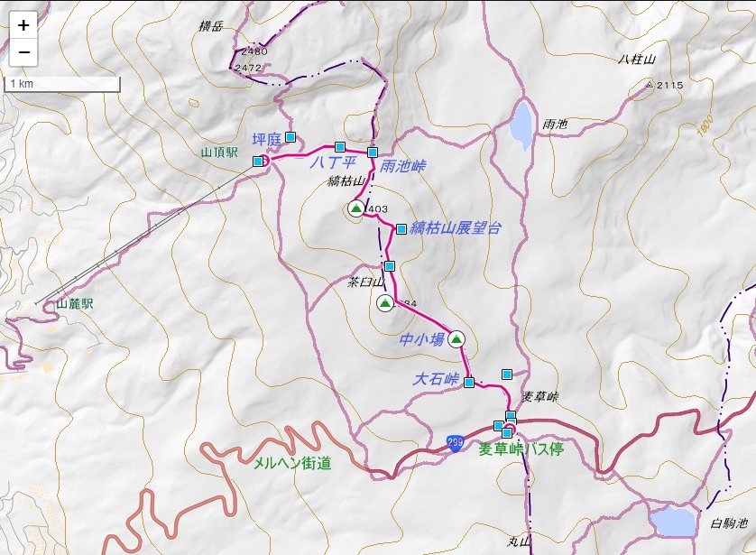This screenshot has width=756, height=555.
Task: Click the 山頂駅 station waypoint marker
Action: (258, 161)
